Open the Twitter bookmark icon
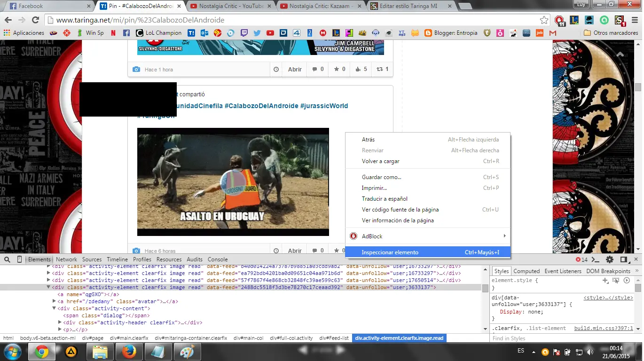The height and width of the screenshot is (361, 644). click(x=257, y=33)
